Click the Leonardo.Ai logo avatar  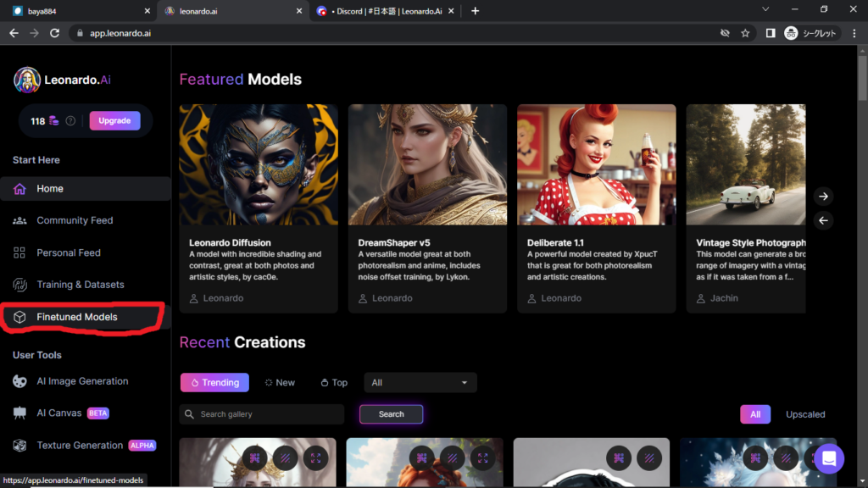click(x=27, y=80)
